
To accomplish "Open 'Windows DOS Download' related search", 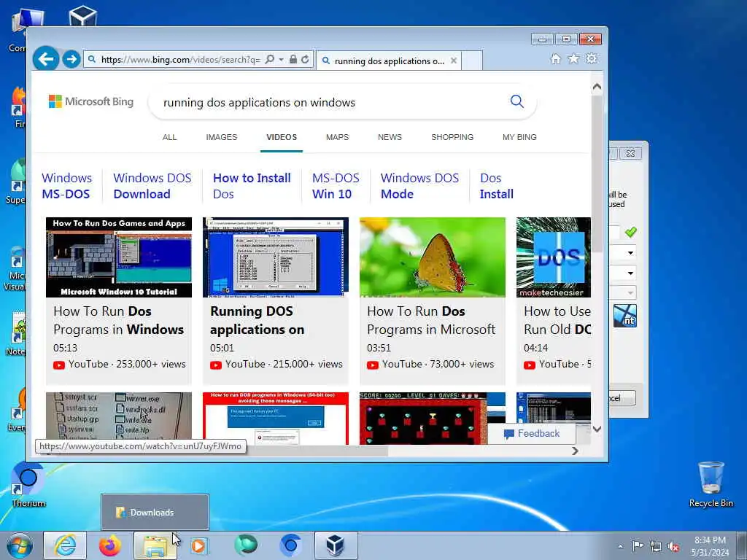I will 152,186.
